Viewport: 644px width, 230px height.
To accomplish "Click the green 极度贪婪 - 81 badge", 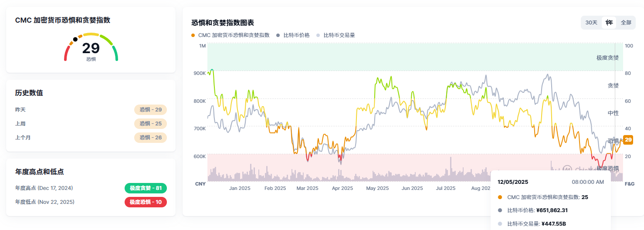I will 146,188.
